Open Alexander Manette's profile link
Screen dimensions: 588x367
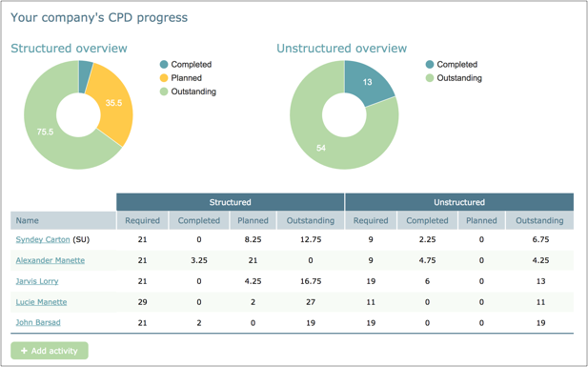(x=51, y=260)
